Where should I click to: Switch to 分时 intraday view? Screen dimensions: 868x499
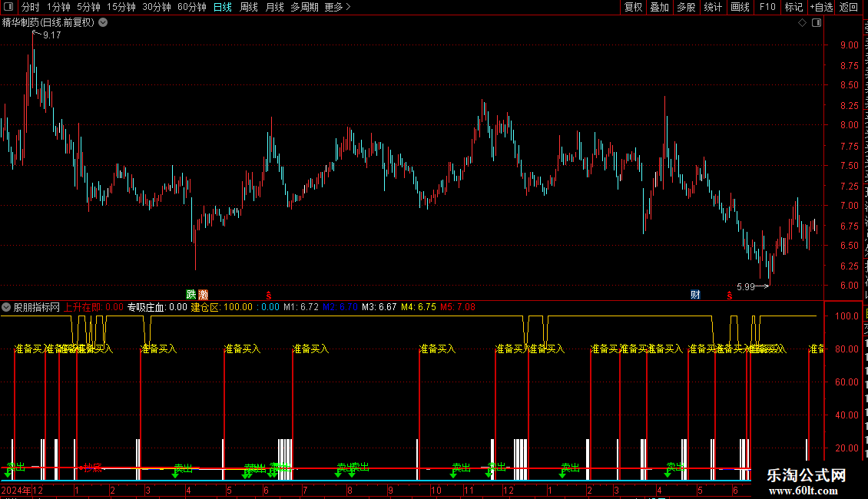point(31,7)
